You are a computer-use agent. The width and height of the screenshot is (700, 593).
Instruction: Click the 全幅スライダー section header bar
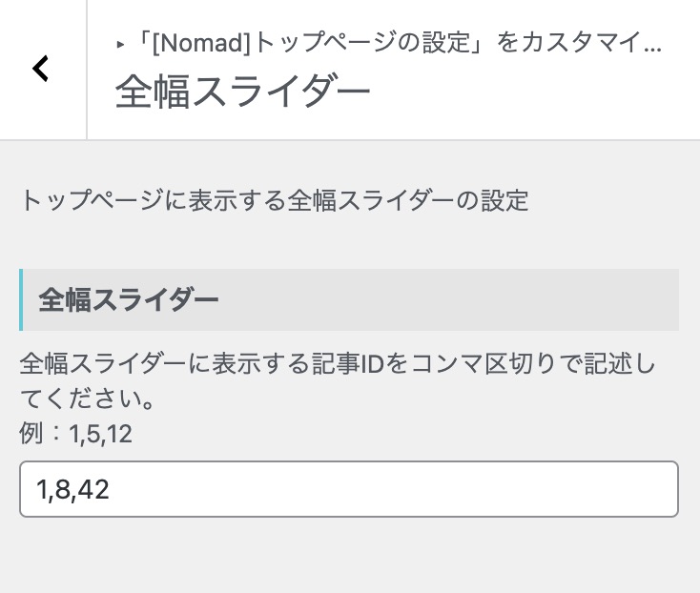pos(349,300)
